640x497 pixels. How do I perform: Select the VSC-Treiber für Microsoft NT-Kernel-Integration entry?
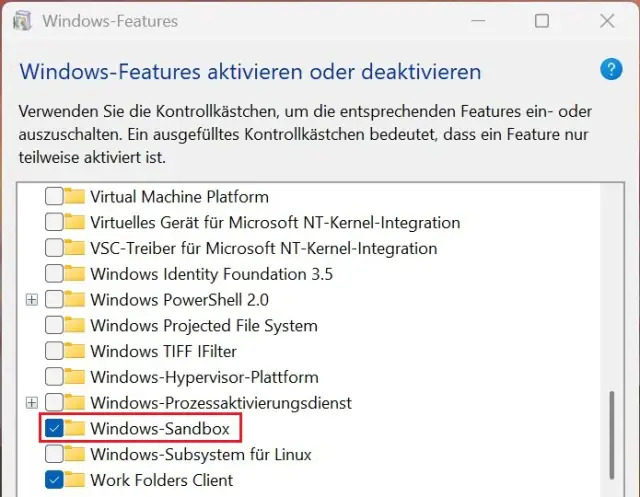(x=263, y=248)
